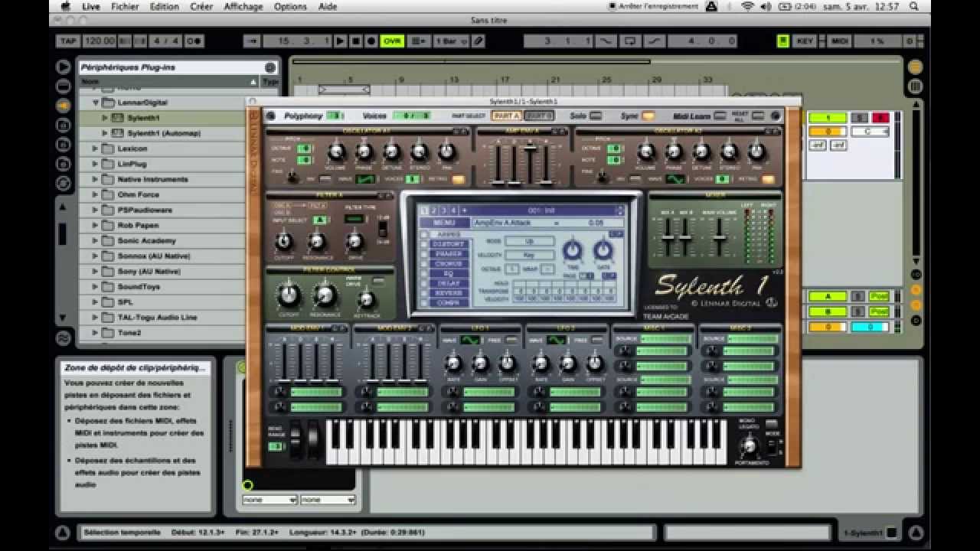
Task: Open the Aide menu
Action: click(327, 6)
